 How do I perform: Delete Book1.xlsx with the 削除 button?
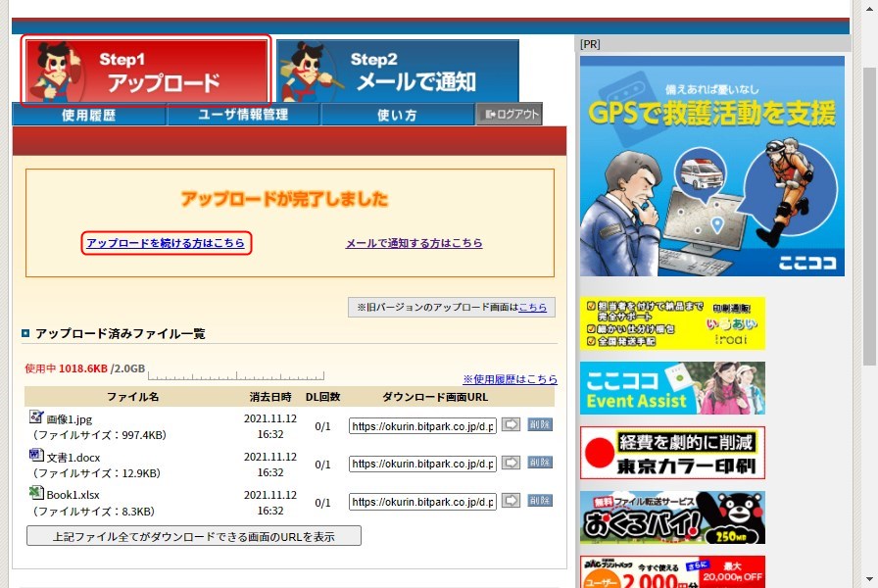point(540,501)
